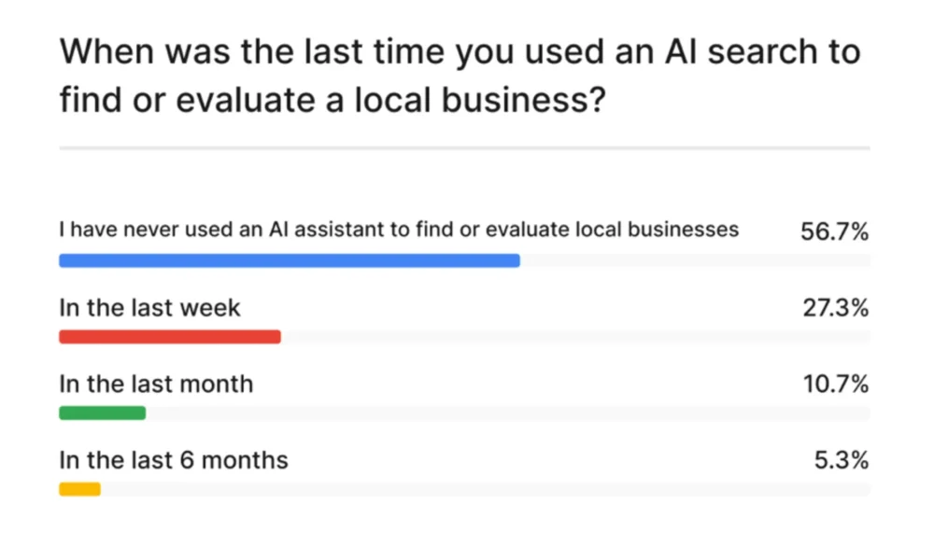Click the green 'In the last month' bar
934x560 pixels.
(x=103, y=413)
